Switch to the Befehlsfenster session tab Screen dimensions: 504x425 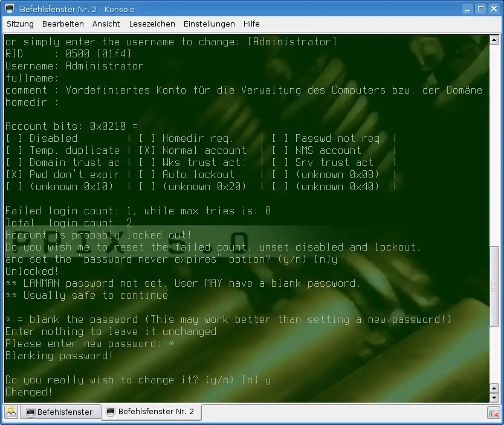tap(60, 412)
